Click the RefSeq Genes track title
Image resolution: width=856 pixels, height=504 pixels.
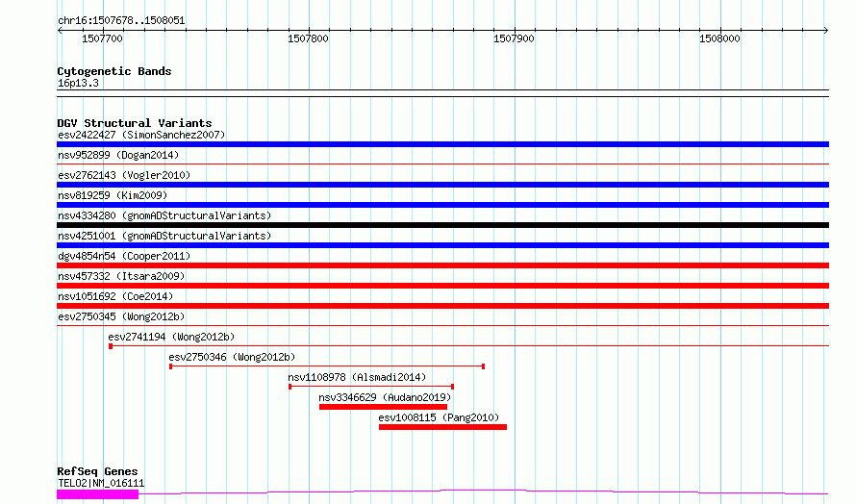pos(97,471)
